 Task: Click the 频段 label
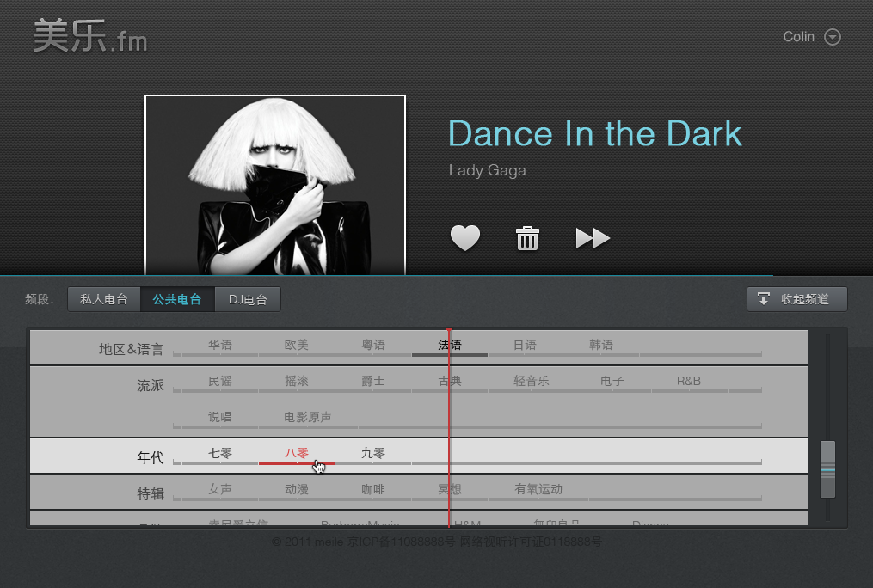tap(39, 299)
